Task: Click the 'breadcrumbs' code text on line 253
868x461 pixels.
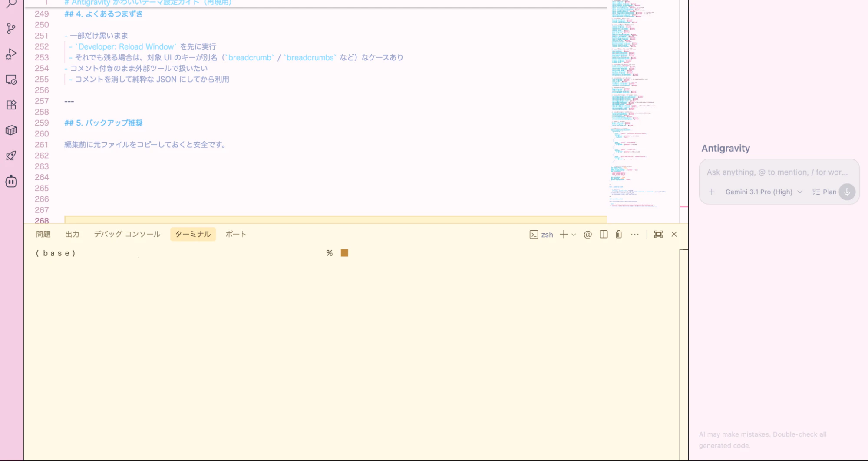Action: [310, 57]
